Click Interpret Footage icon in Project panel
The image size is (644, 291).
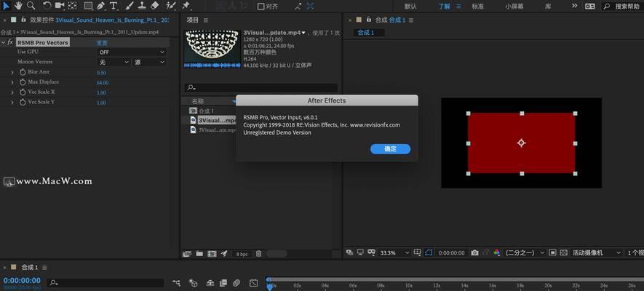187,254
